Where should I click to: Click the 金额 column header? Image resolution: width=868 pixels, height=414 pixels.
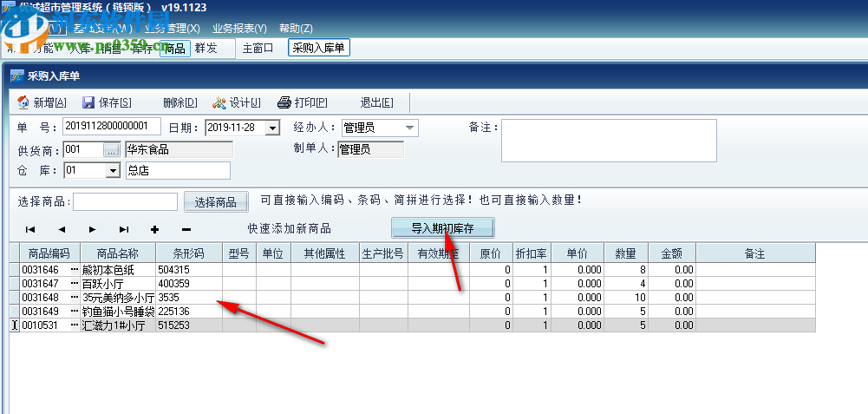pos(672,253)
